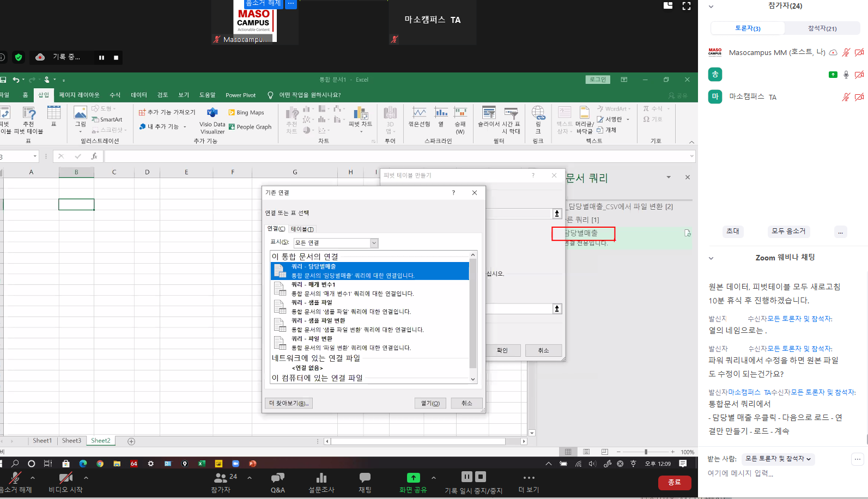Click the Excel zoom level slider
The height and width of the screenshot is (499, 868).
tap(646, 452)
